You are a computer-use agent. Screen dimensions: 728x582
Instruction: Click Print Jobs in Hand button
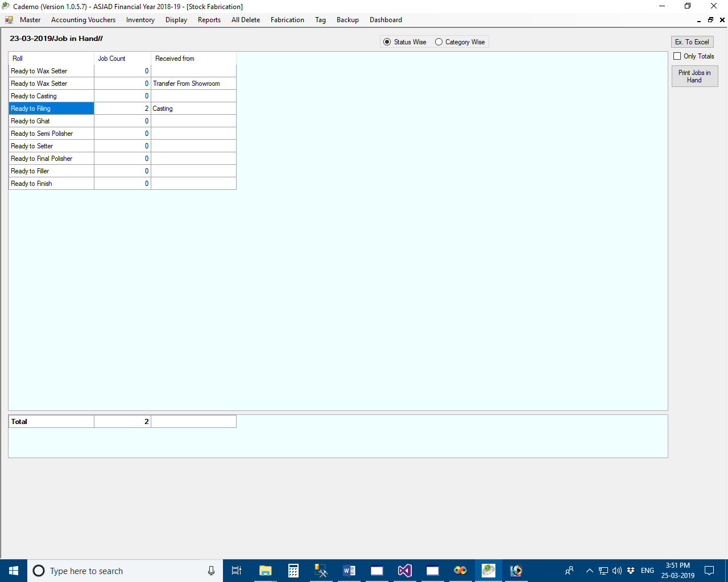(x=694, y=76)
